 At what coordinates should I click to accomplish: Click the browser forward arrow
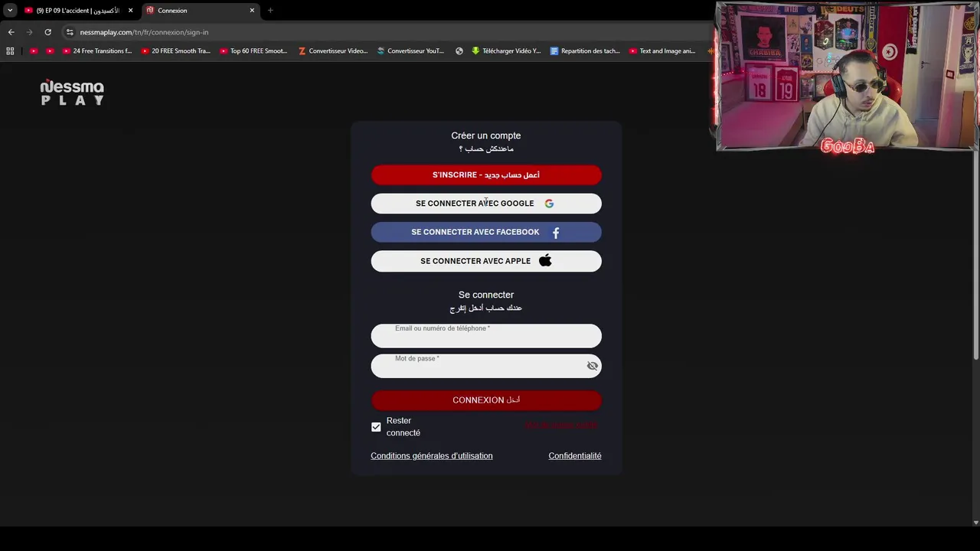(x=29, y=32)
